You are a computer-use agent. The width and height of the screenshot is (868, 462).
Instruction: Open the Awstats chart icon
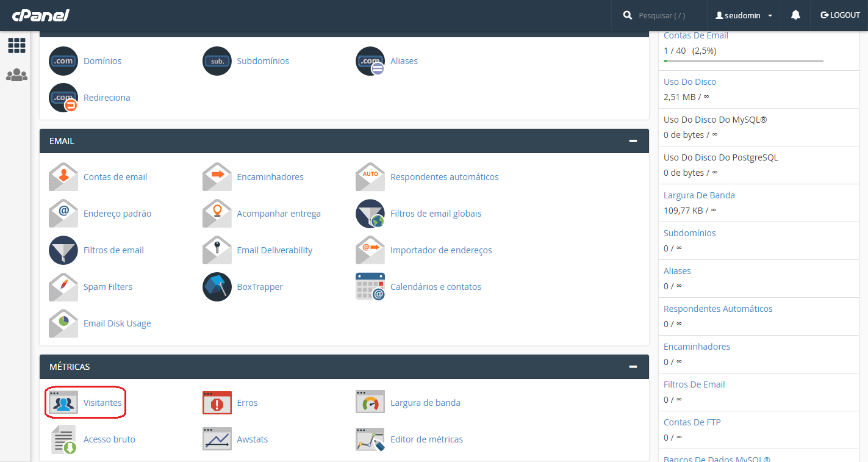point(217,439)
